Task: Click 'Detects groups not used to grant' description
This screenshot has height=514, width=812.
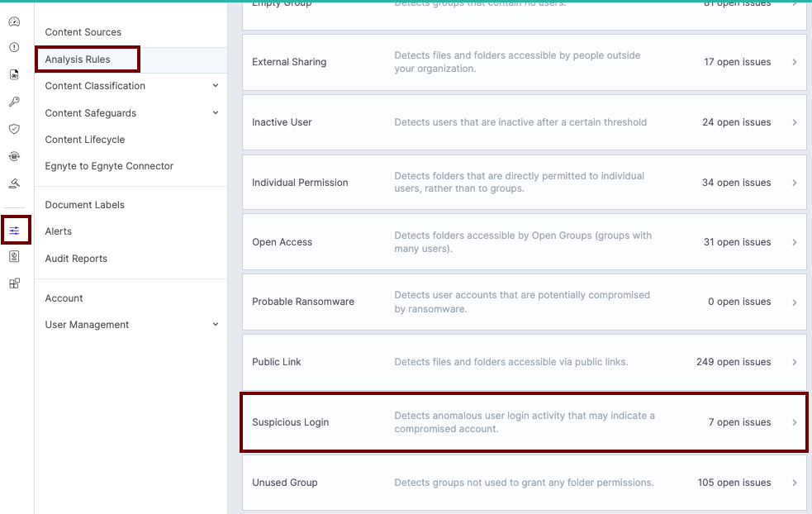Action: click(x=524, y=483)
